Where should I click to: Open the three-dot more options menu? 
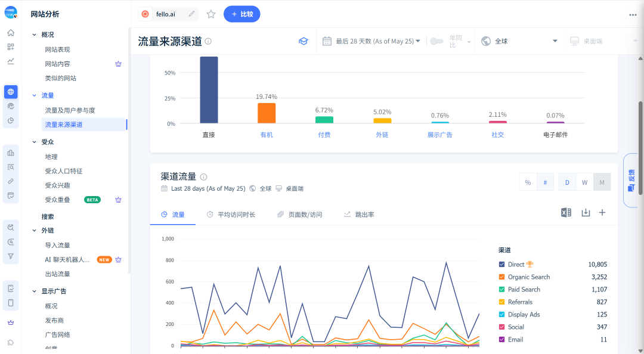(x=633, y=15)
